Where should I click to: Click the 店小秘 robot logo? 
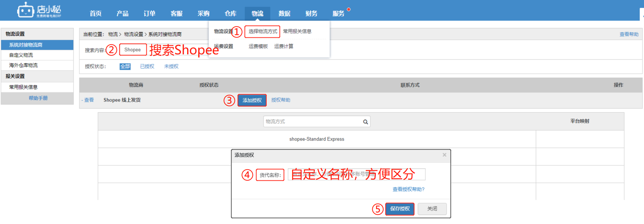(39, 10)
